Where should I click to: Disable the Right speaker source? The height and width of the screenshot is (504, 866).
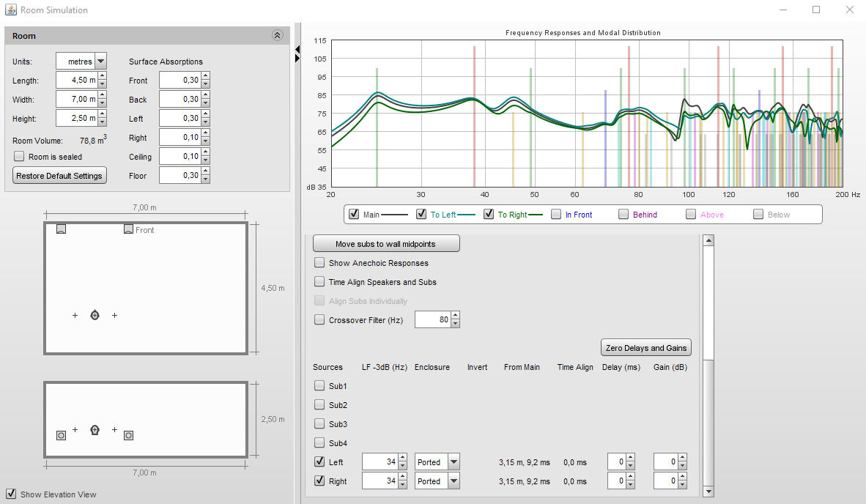[x=319, y=481]
